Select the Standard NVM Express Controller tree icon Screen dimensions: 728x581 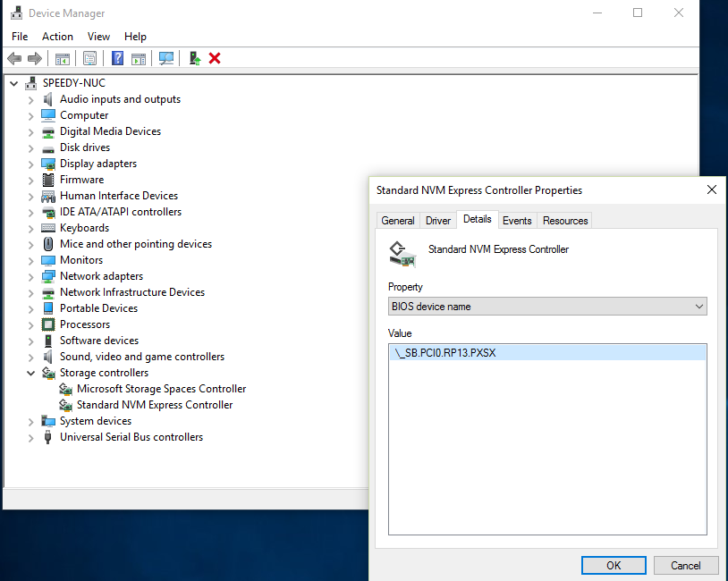[65, 405]
